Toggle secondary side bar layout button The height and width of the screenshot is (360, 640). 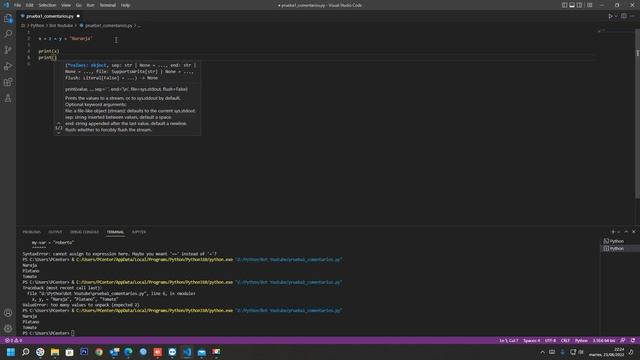click(x=579, y=5)
